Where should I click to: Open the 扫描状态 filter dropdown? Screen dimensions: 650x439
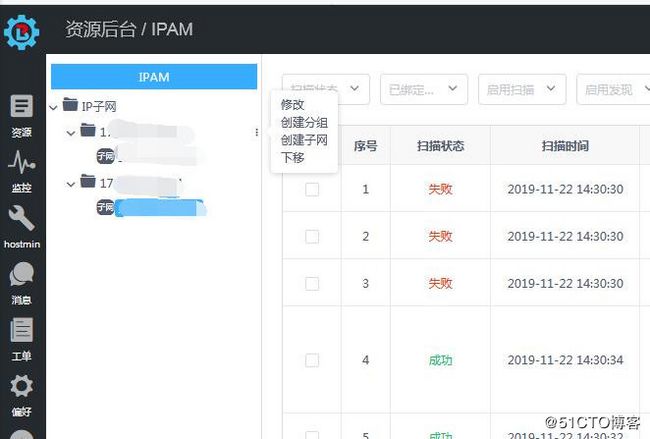point(325,89)
